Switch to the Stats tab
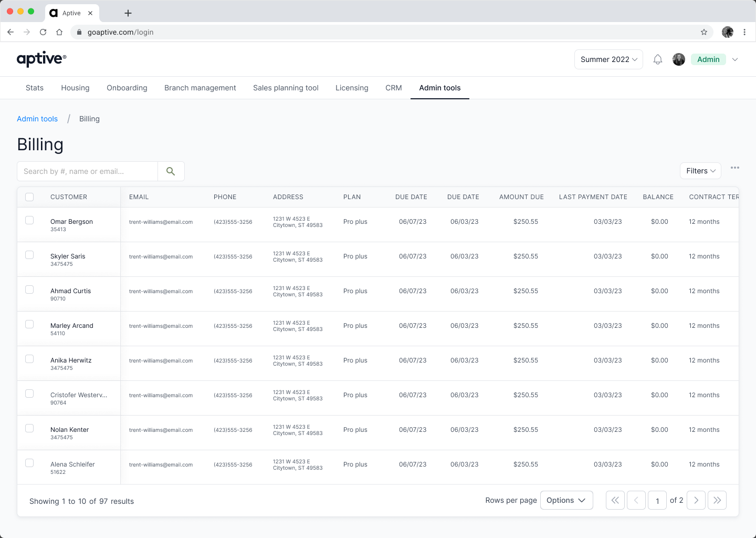The width and height of the screenshot is (756, 538). (x=35, y=88)
